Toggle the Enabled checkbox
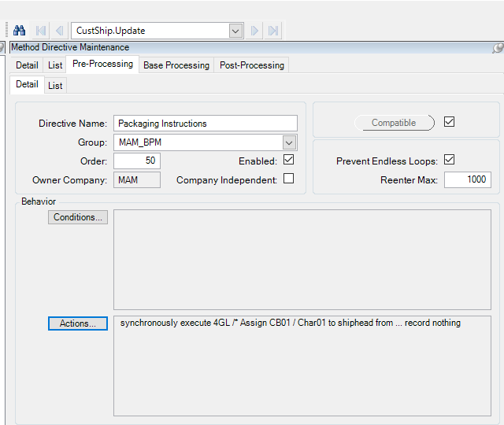The image size is (504, 425). point(289,160)
